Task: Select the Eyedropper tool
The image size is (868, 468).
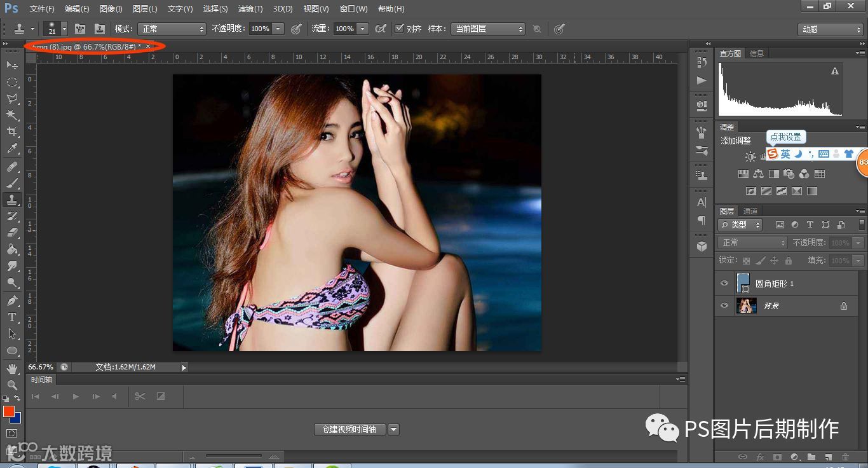Action: 11,149
